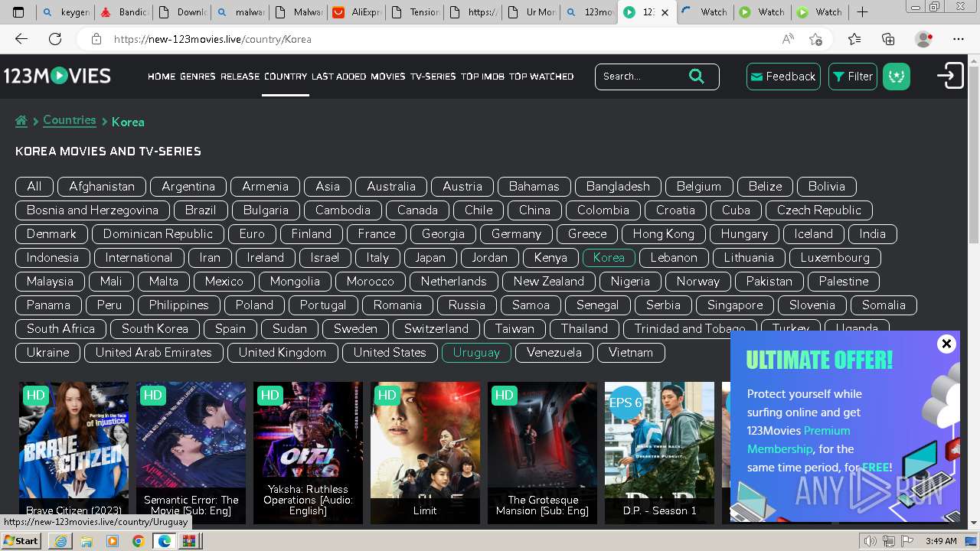Open HOME in site navigation
Screen dimensions: 980x551
tap(162, 77)
